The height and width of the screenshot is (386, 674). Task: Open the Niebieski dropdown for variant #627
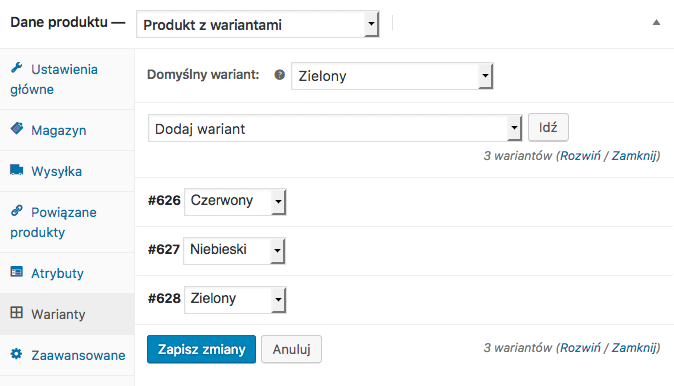click(x=234, y=251)
